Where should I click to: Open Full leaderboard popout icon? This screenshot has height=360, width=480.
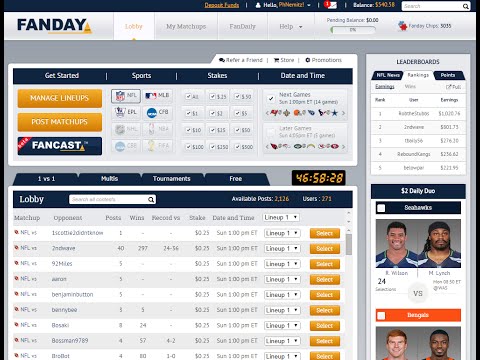tap(449, 87)
